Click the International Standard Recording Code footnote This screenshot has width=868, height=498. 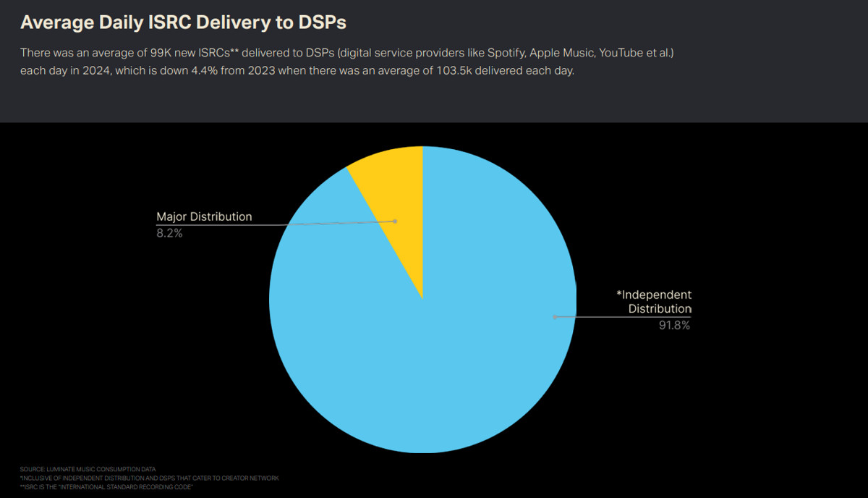[106, 486]
